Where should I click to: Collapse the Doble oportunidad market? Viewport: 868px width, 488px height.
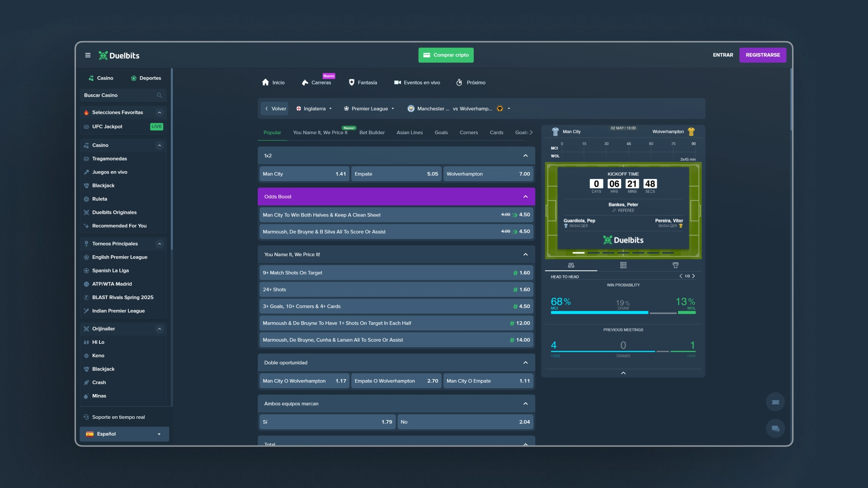[525, 362]
